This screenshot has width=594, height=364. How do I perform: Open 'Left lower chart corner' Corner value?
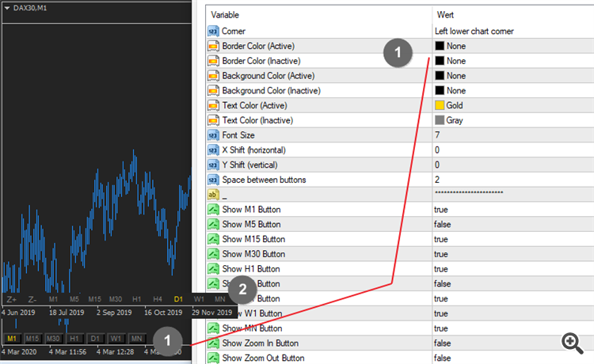point(474,32)
